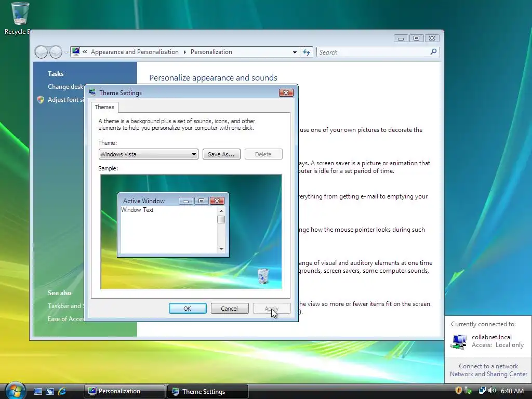
Task: Click the collabnet.local network icon
Action: click(458, 341)
